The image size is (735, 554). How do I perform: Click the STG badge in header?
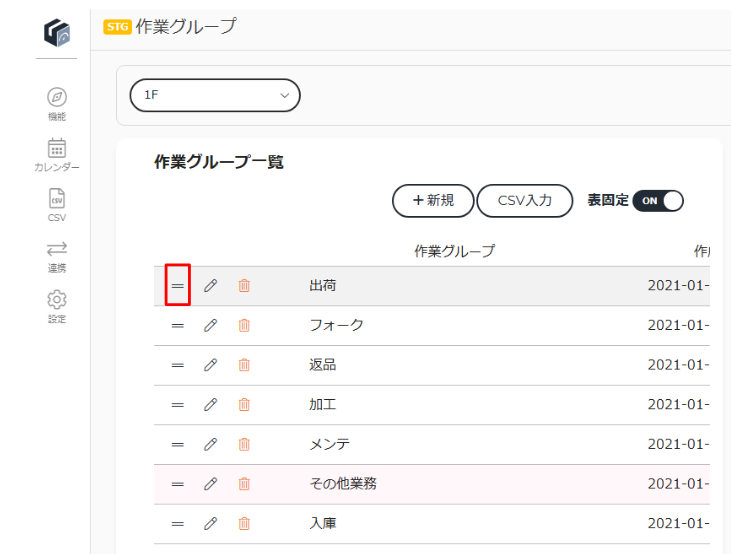tap(117, 27)
